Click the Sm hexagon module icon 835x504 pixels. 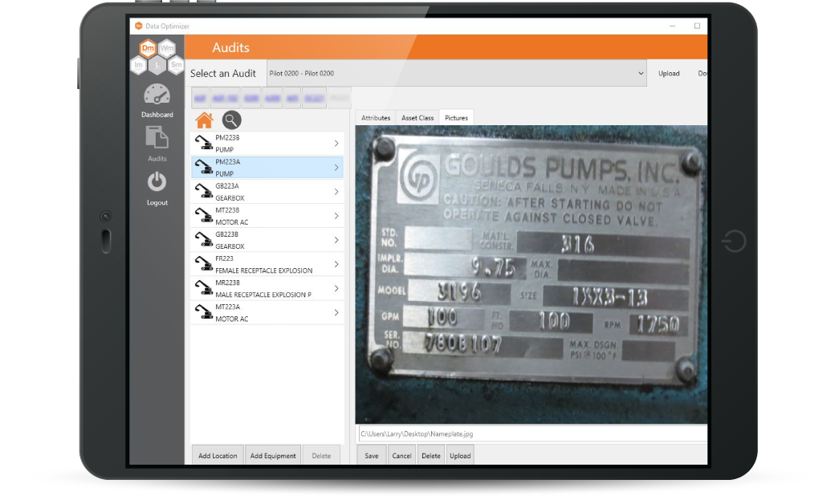176,64
